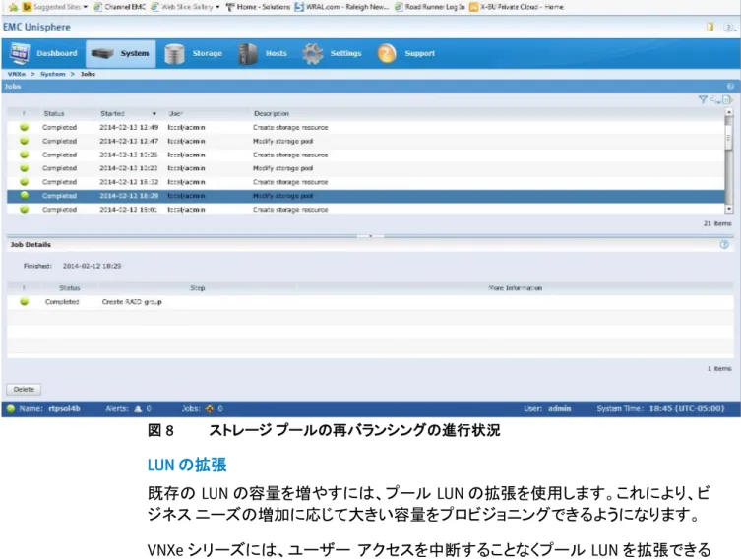The height and width of the screenshot is (560, 741).
Task: Click the More Information column header
Action: pyautogui.click(x=515, y=288)
